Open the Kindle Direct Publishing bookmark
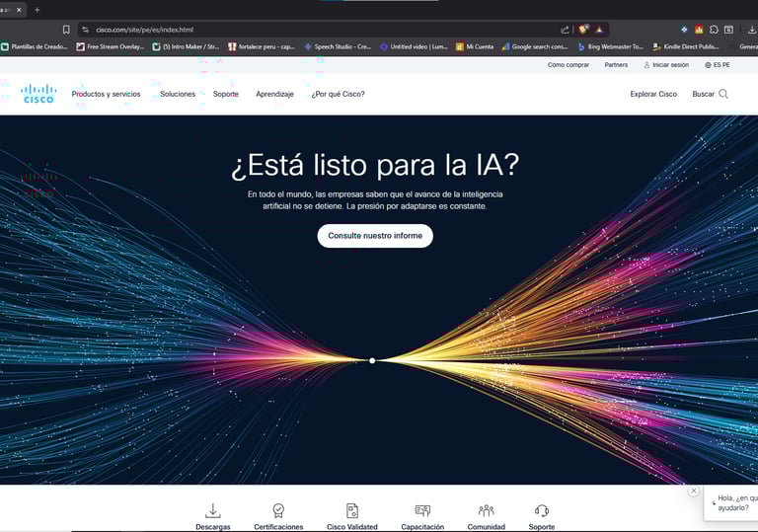The image size is (758, 532). [x=686, y=47]
